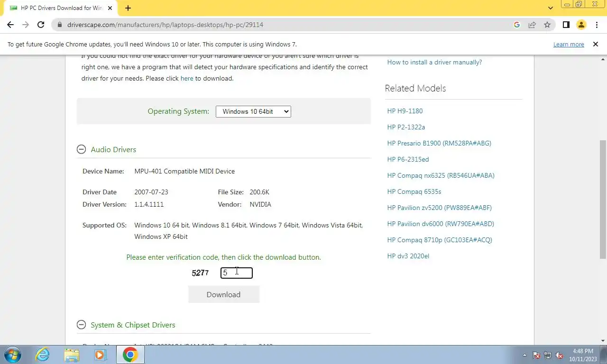This screenshot has height=364, width=607.
Task: Click the MPU-401 Compatible MIDI Device name
Action: tap(184, 171)
